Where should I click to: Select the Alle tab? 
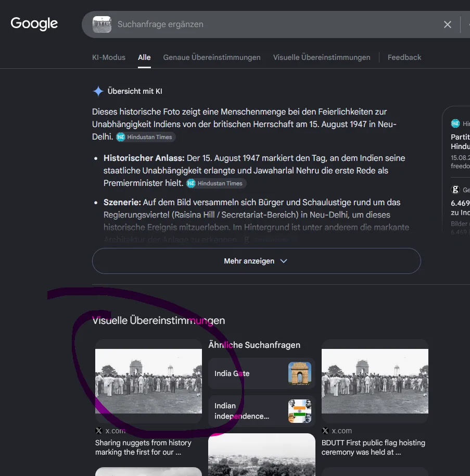point(144,57)
